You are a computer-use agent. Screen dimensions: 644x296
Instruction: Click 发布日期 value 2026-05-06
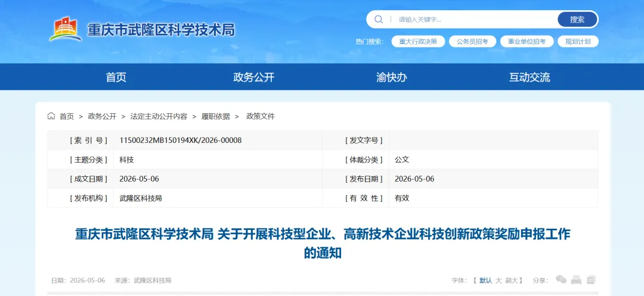pos(414,179)
